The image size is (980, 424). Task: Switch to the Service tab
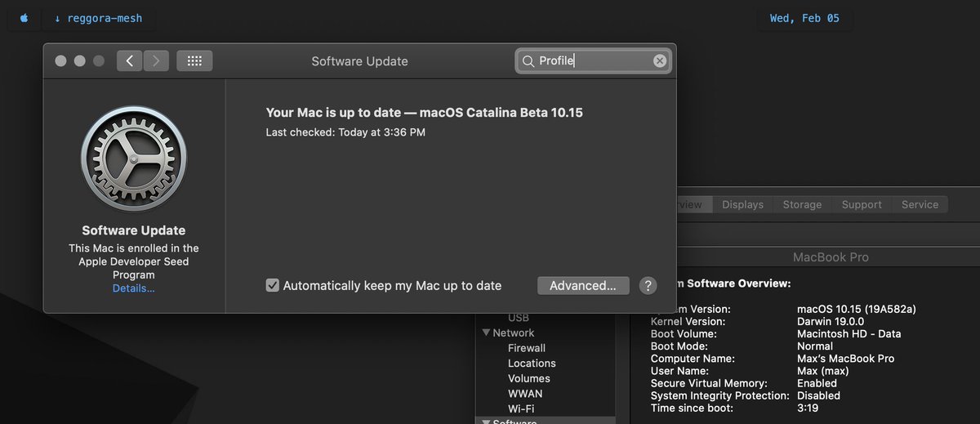pos(920,204)
